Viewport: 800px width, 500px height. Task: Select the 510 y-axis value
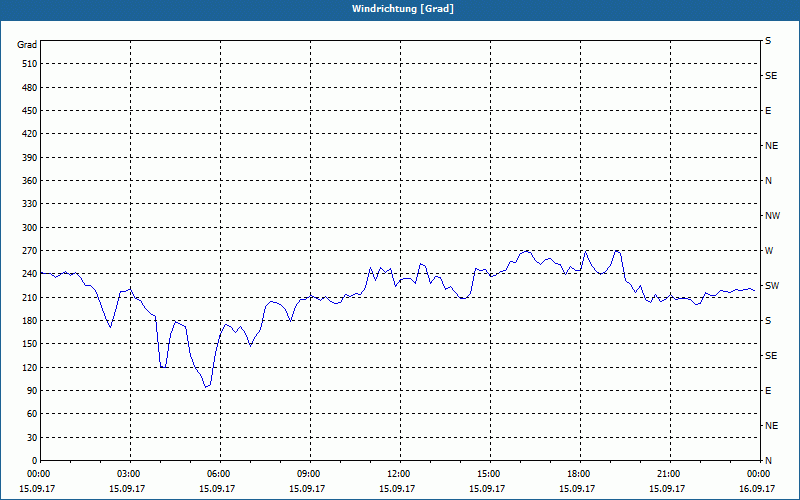coord(30,64)
